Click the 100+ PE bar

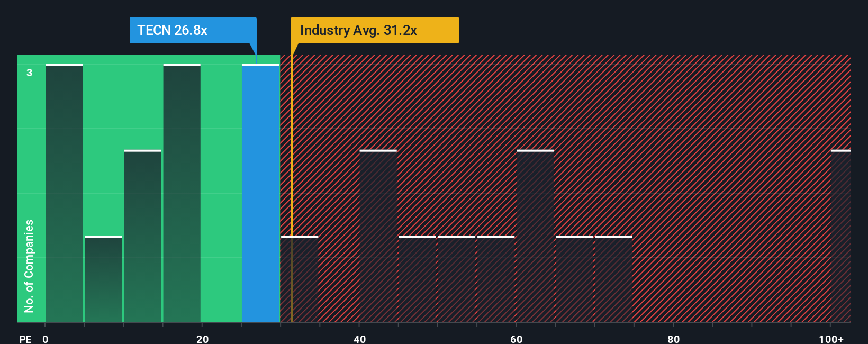click(841, 236)
